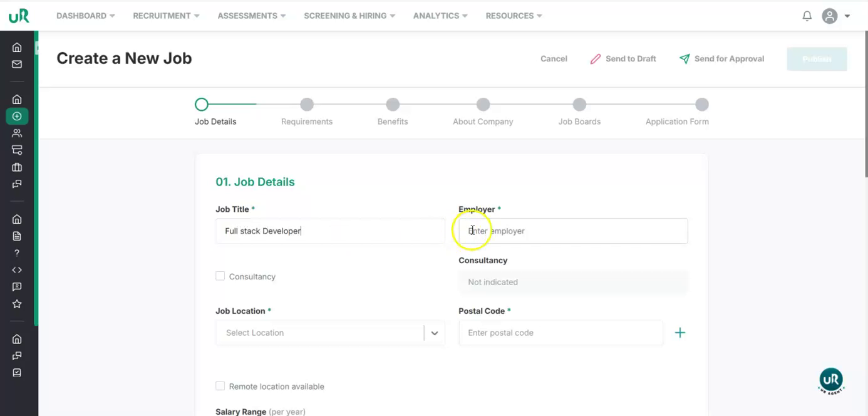
Task: Expand the Job Location dropdown
Action: click(434, 333)
